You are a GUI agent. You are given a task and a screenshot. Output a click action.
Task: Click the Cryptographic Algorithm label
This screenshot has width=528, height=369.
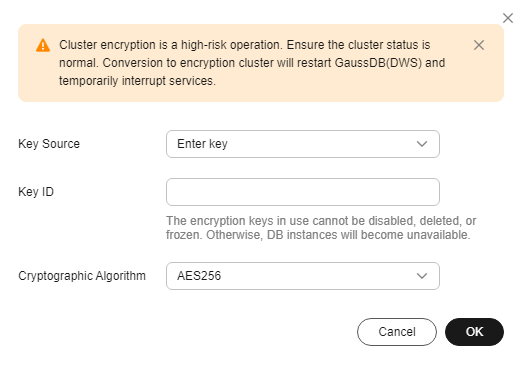coord(82,276)
